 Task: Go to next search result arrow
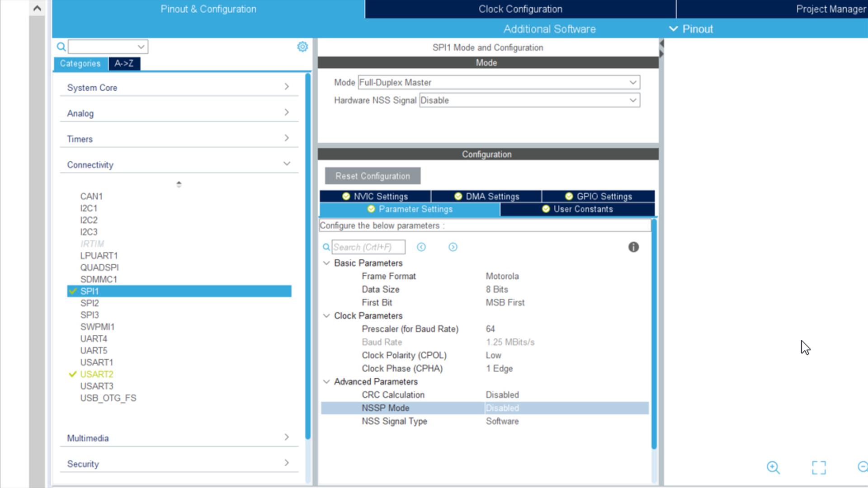[453, 247]
